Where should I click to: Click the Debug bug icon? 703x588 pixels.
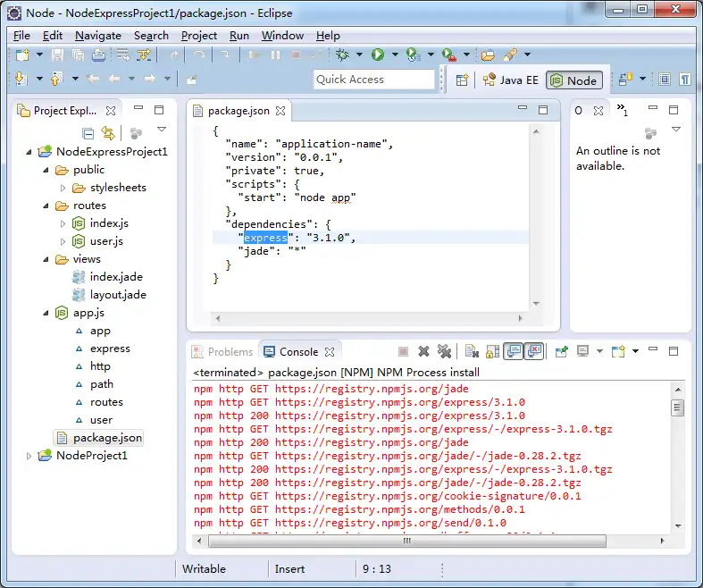click(x=342, y=55)
